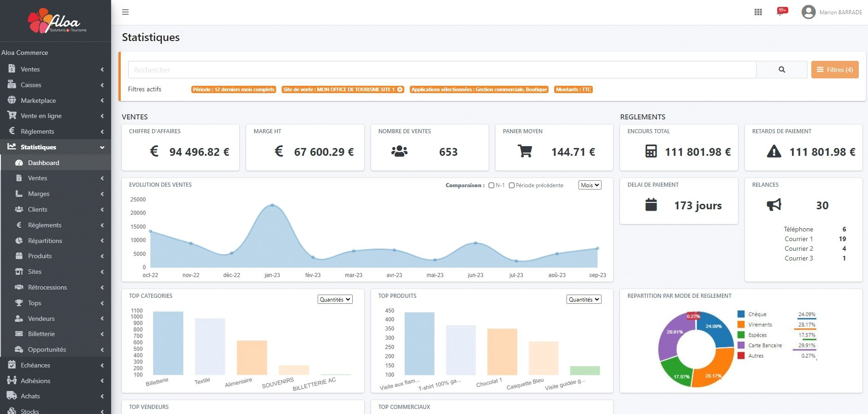
Task: Click the Filtres (4) button
Action: (834, 70)
